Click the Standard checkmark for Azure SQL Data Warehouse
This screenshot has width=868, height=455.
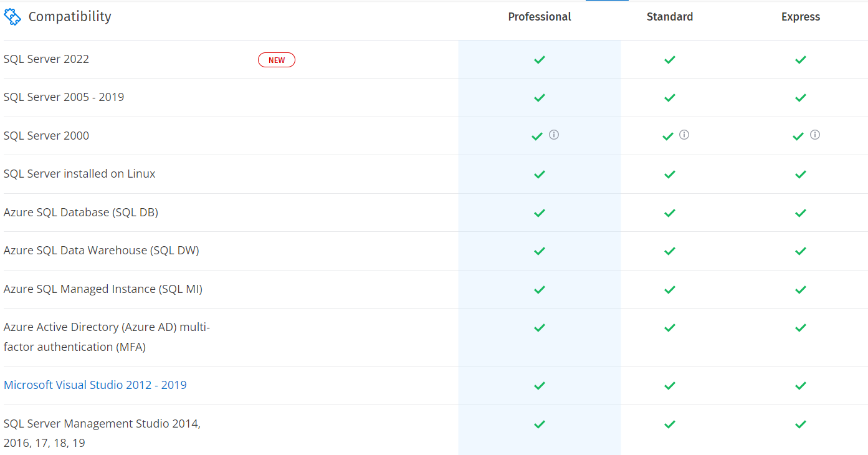(670, 251)
